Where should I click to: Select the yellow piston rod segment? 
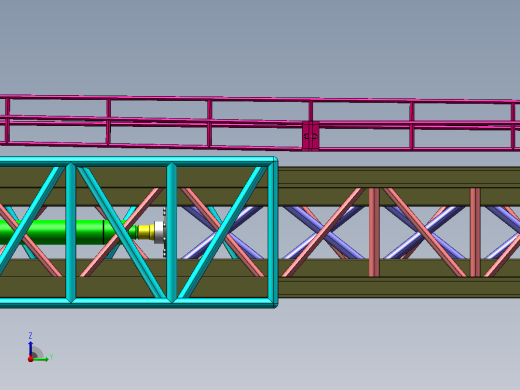click(x=146, y=232)
